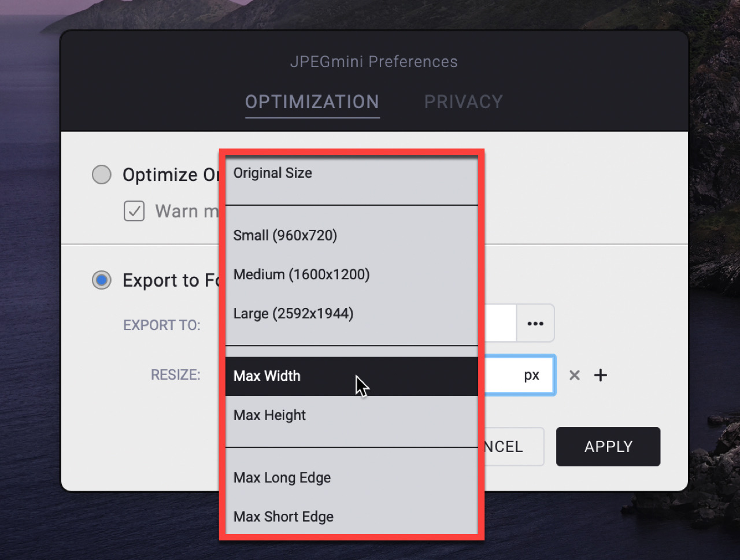
Task: Select the Export to Folder radio button
Action: coord(102,280)
